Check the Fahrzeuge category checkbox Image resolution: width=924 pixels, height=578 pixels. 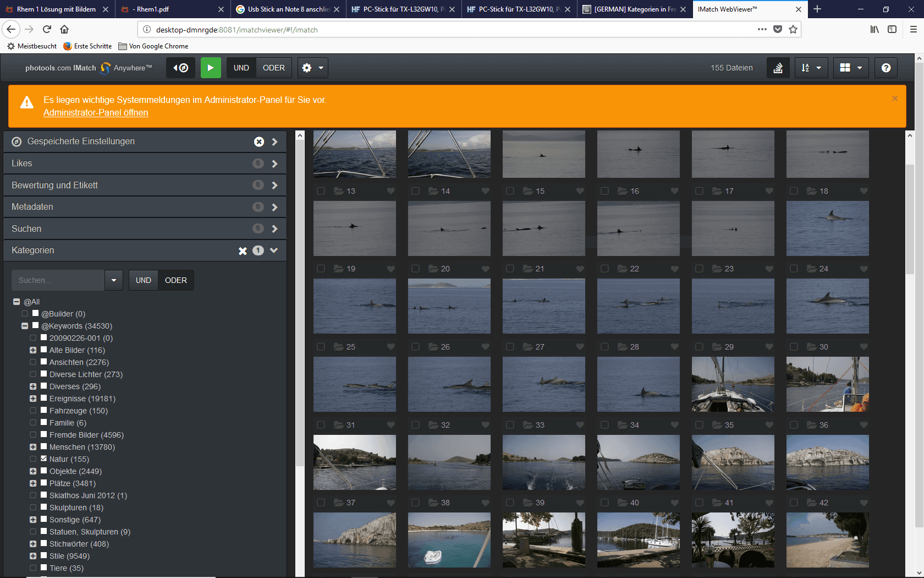coord(44,410)
